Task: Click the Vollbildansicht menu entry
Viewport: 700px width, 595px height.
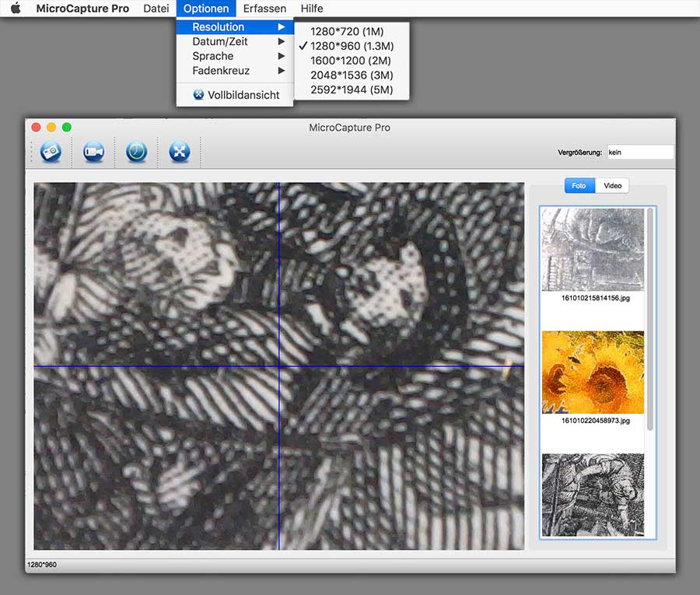Action: [x=233, y=95]
